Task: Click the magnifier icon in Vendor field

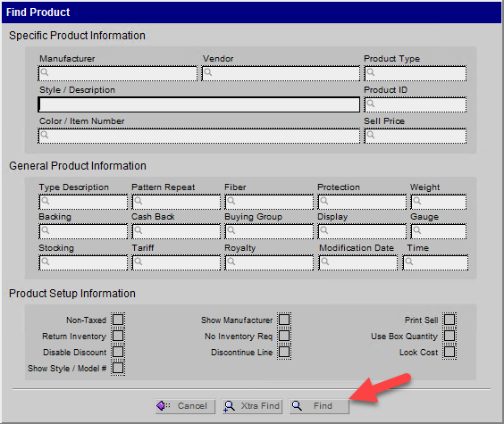Action: coord(208,72)
